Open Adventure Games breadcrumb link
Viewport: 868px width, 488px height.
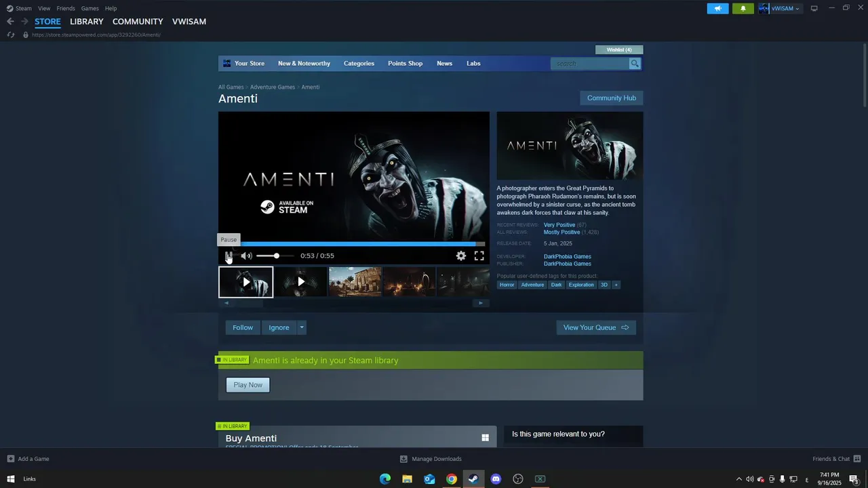273,87
